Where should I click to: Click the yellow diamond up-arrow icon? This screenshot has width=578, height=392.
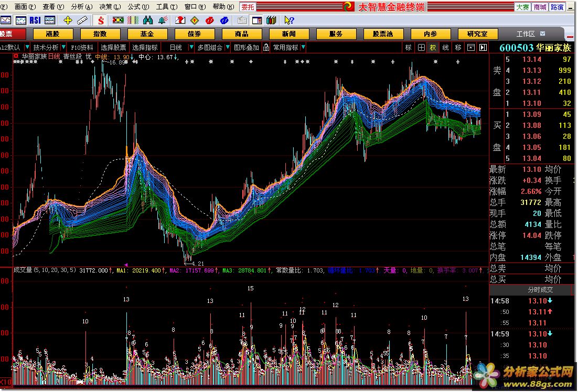tap(195, 20)
